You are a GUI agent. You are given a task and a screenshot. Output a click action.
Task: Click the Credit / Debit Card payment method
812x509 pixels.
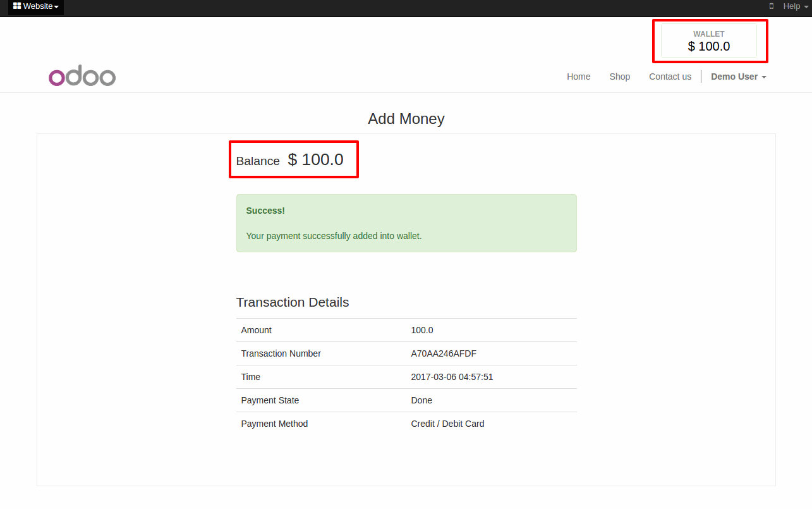pyautogui.click(x=447, y=424)
